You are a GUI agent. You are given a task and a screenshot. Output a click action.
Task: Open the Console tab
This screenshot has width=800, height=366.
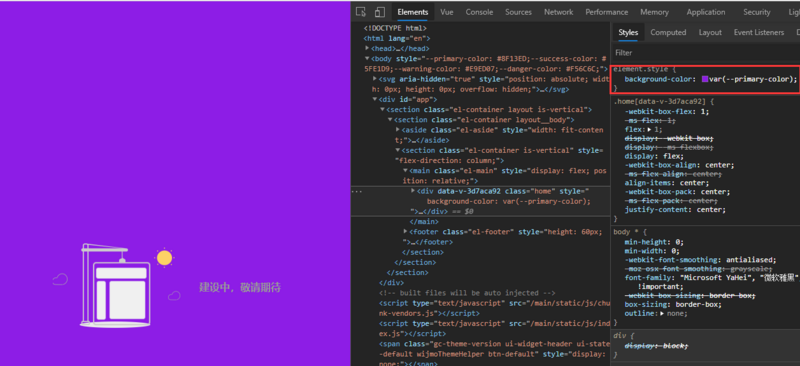point(479,12)
